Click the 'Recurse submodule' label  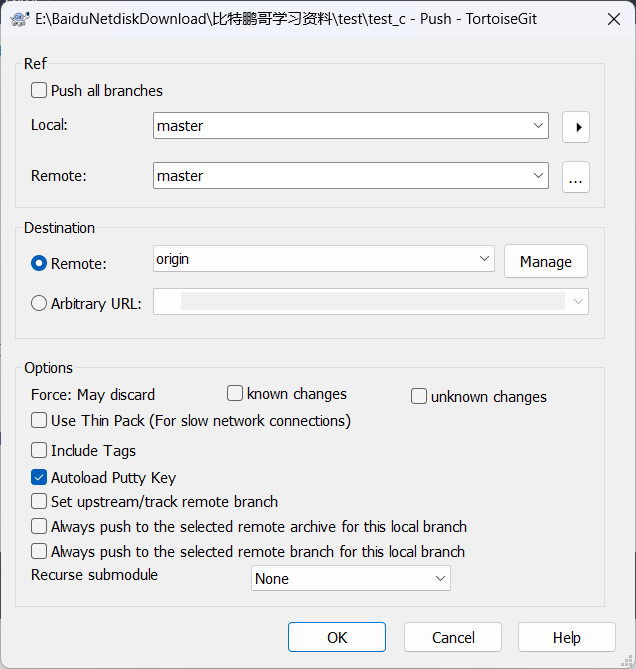pos(94,575)
